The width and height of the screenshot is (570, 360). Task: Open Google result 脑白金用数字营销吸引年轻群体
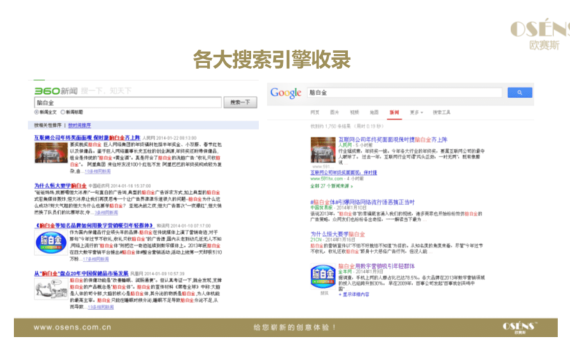[376, 266]
